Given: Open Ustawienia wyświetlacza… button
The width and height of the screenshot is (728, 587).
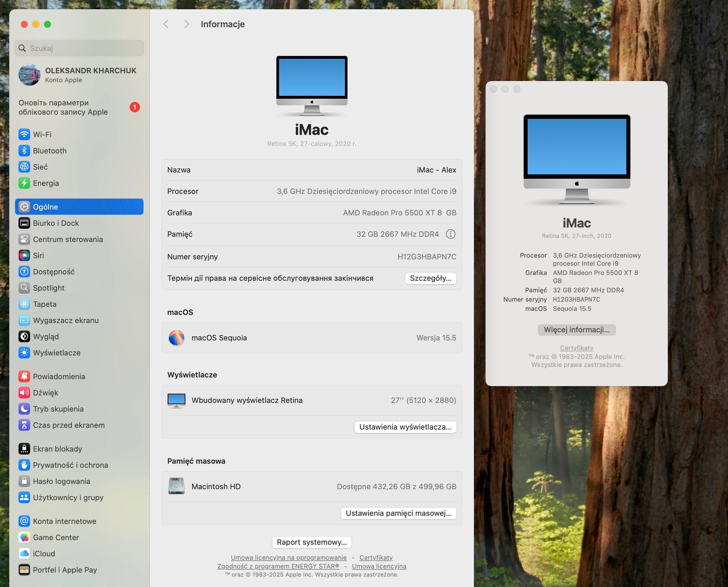Looking at the screenshot, I should click(405, 427).
